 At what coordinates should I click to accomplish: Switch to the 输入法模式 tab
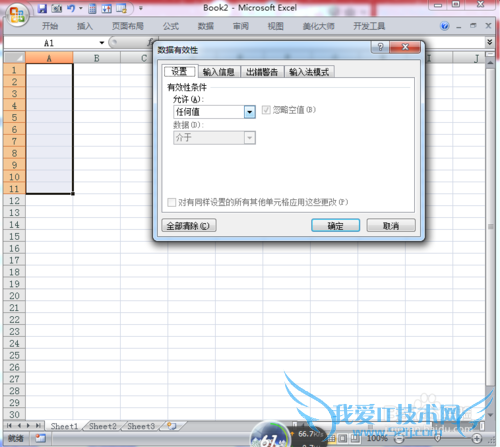pyautogui.click(x=309, y=72)
